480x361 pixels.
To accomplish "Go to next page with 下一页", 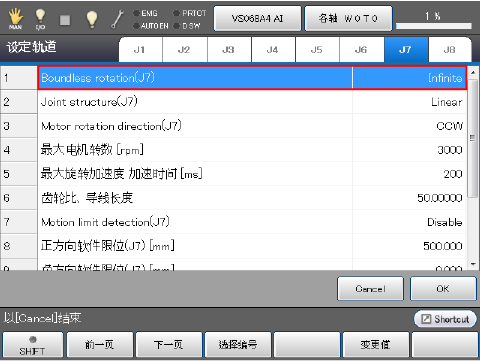I will point(169,345).
